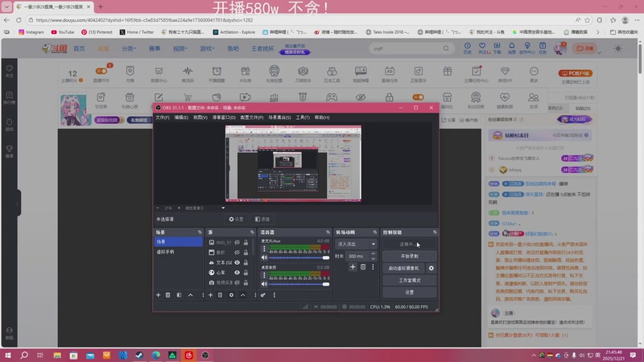
Task: Open OBS 停靠窗口(D) menu
Action: point(224,117)
